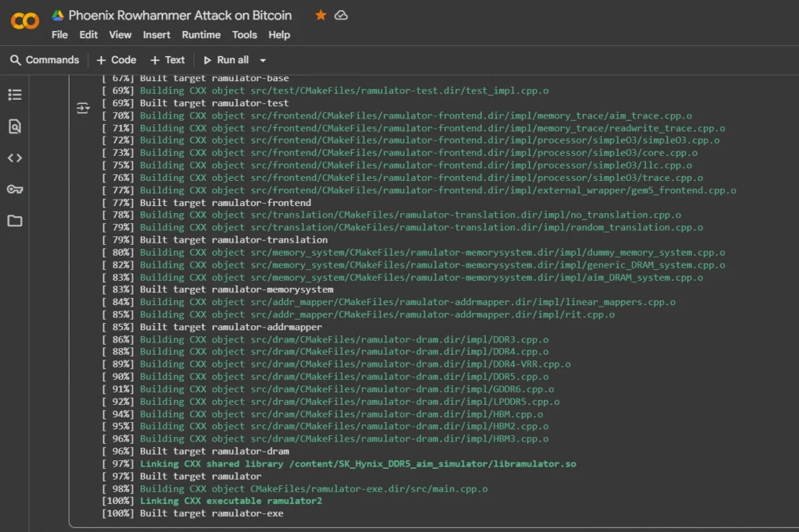This screenshot has height=532, width=799.
Task: Open the code snippets sidebar icon
Action: coord(15,158)
